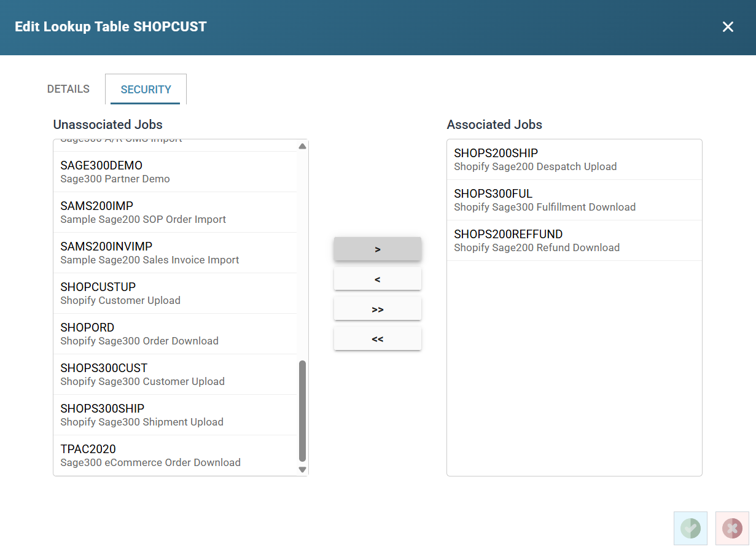Viewport: 756px width, 552px height.
Task: Move selected job to associated with > button
Action: (x=378, y=249)
